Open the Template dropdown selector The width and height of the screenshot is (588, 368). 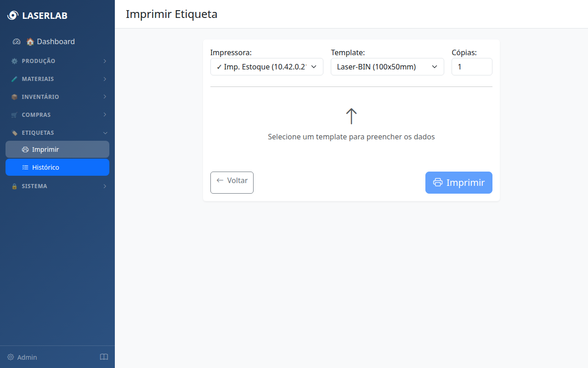click(387, 67)
